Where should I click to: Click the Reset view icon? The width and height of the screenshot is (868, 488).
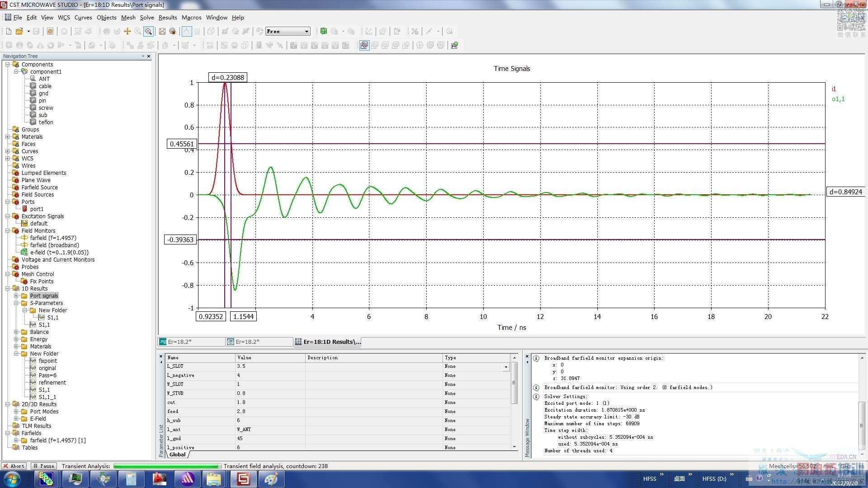point(162,31)
